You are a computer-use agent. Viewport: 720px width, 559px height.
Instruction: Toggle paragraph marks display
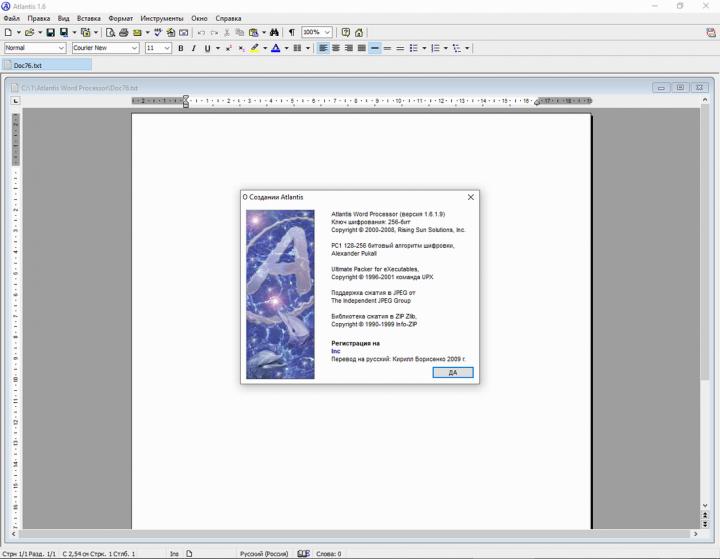(x=292, y=33)
